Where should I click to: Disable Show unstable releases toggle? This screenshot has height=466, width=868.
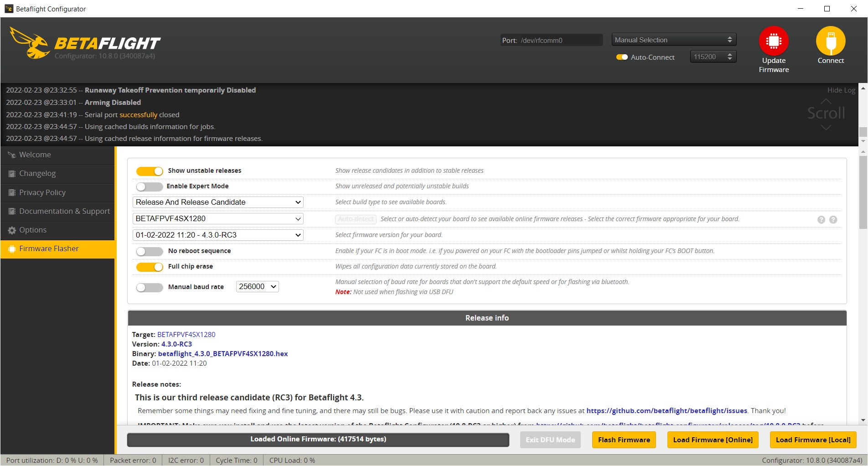tap(150, 171)
